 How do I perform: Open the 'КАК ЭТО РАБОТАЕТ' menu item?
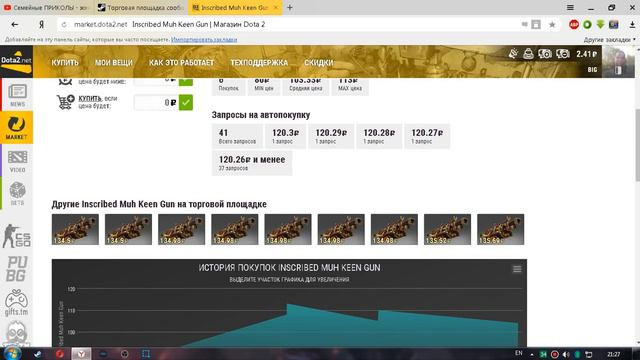click(181, 62)
